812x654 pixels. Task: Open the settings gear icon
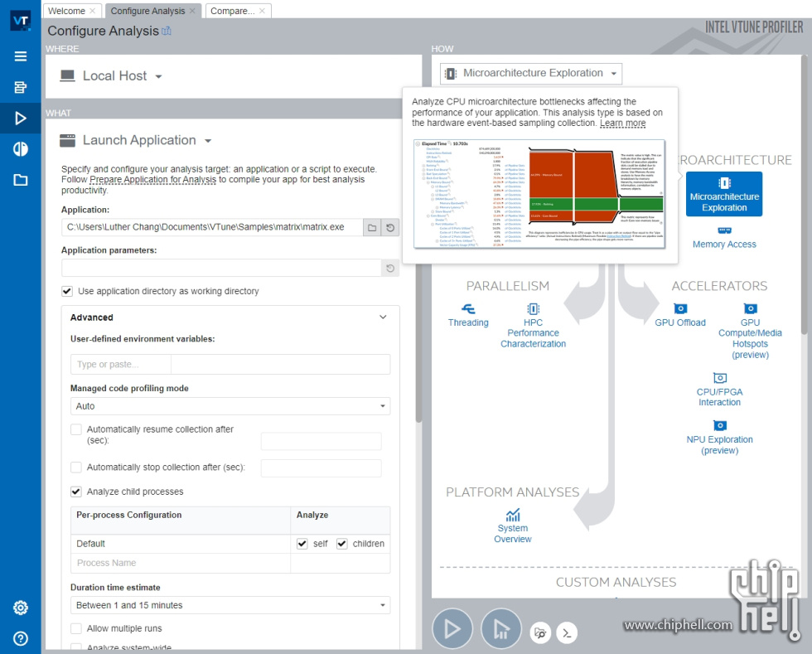(x=20, y=608)
